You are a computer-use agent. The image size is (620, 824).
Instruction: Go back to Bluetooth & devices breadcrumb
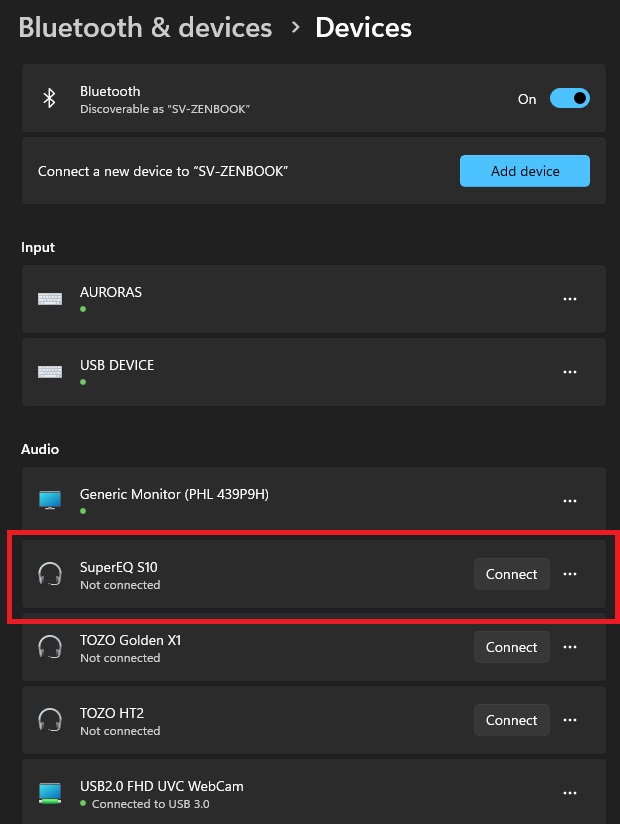click(x=146, y=27)
